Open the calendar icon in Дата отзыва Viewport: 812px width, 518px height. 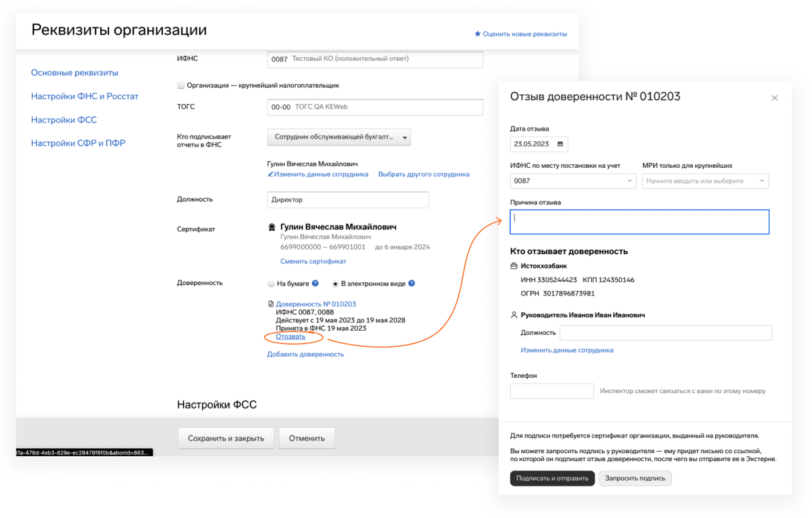coord(560,144)
